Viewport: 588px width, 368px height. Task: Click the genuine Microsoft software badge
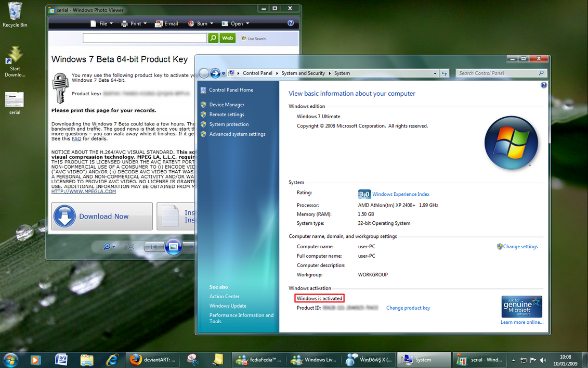[521, 306]
